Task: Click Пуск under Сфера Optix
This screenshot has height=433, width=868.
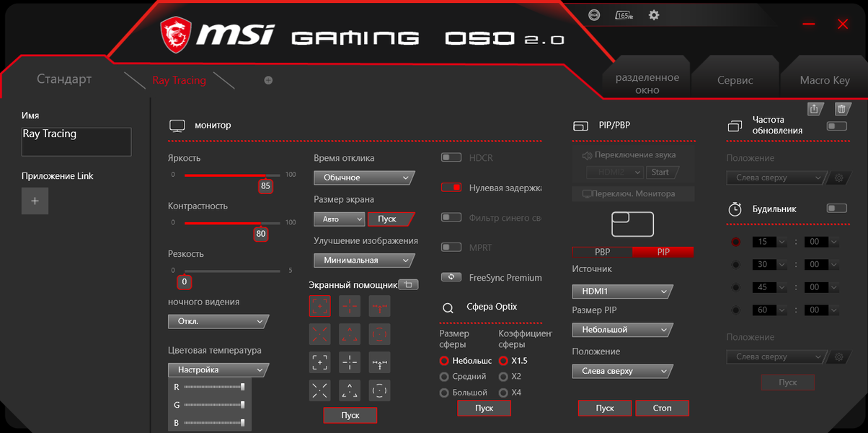Action: click(x=484, y=408)
